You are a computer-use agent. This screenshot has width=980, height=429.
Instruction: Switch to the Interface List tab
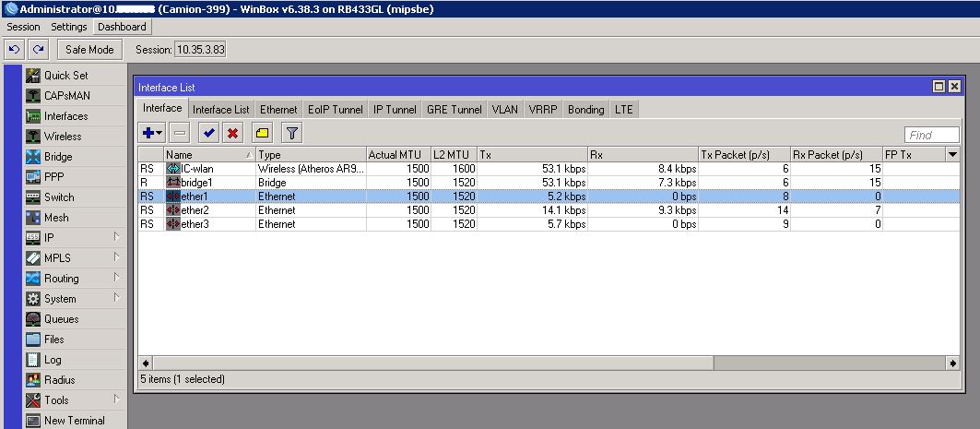220,110
